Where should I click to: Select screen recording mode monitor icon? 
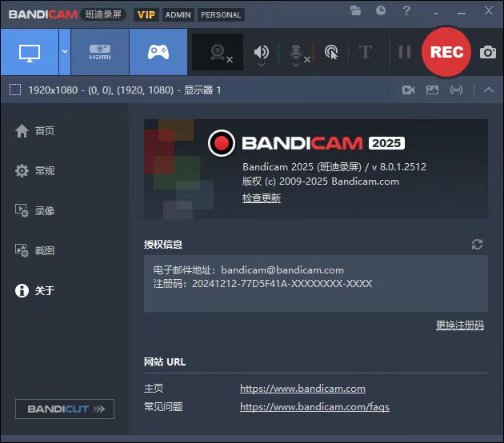click(x=30, y=53)
